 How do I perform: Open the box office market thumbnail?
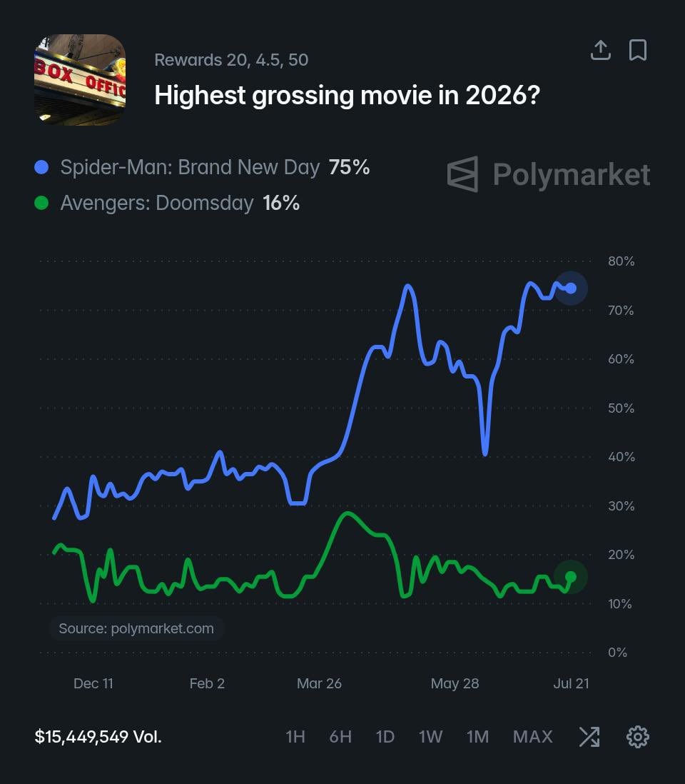click(80, 79)
